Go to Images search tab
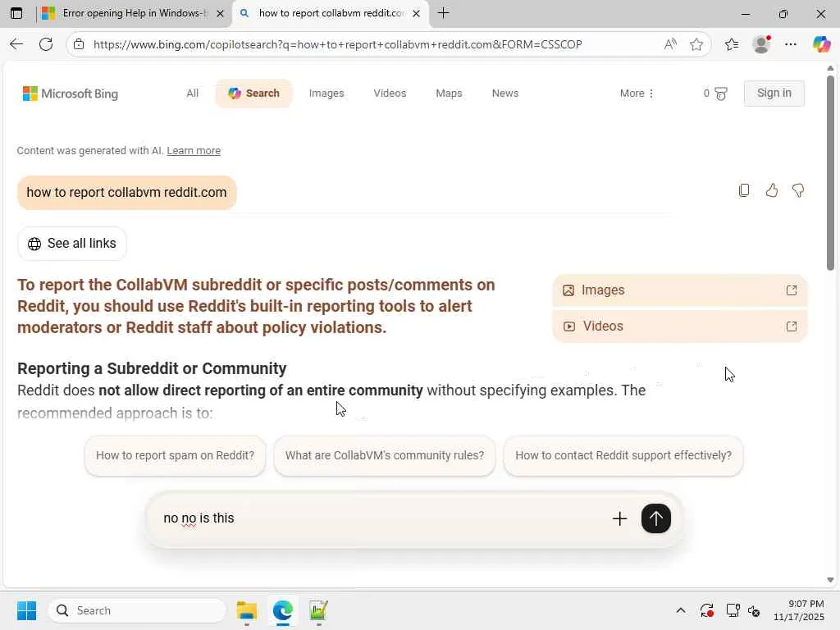The image size is (840, 630). point(326,94)
